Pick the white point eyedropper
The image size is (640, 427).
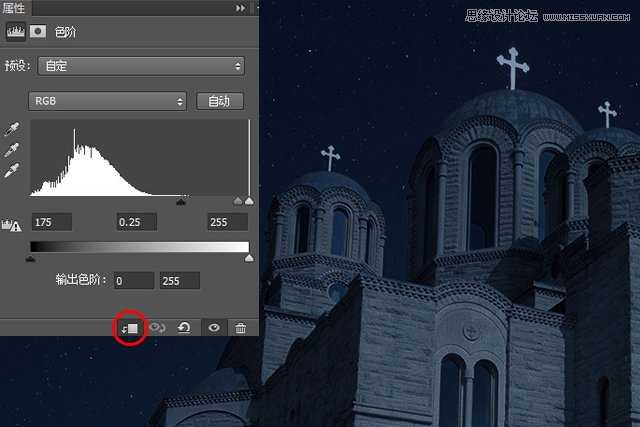[13, 170]
